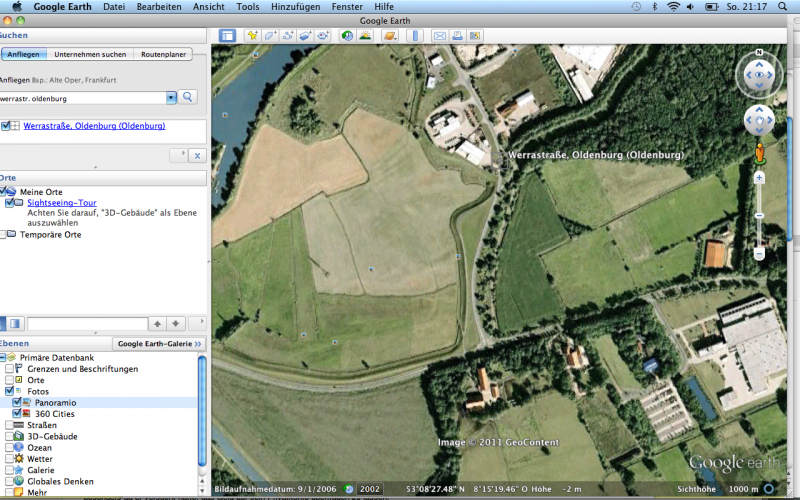Select the add polygon tool
This screenshot has width=800, height=500.
(270, 36)
